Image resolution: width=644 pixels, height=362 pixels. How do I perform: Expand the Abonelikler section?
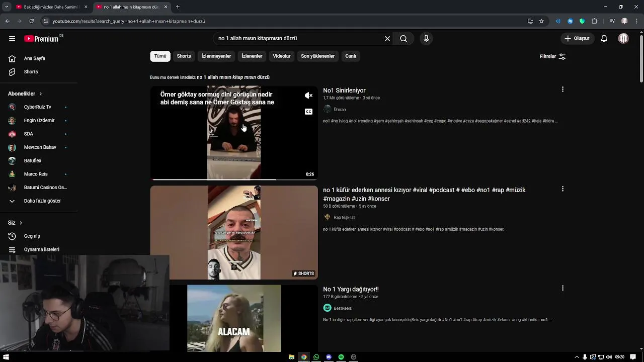(x=25, y=94)
